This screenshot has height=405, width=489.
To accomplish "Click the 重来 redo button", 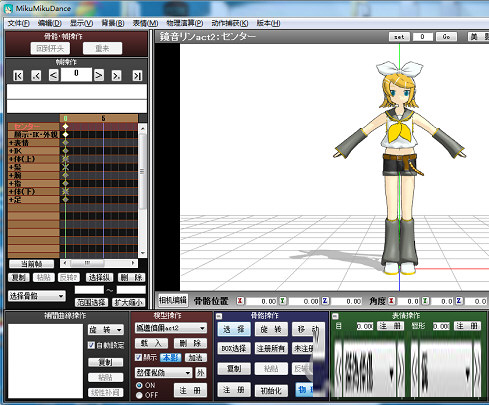I will click(102, 48).
